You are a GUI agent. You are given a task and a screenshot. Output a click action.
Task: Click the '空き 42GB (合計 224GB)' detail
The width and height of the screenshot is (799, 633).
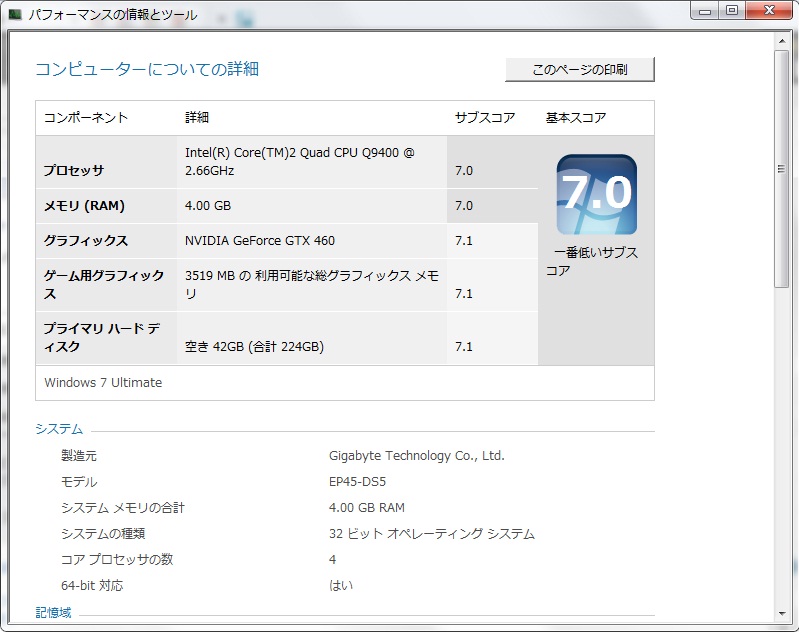(254, 347)
